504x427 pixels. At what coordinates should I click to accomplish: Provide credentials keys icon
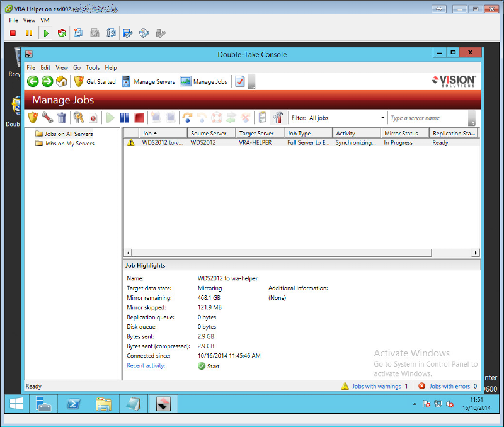[78, 118]
